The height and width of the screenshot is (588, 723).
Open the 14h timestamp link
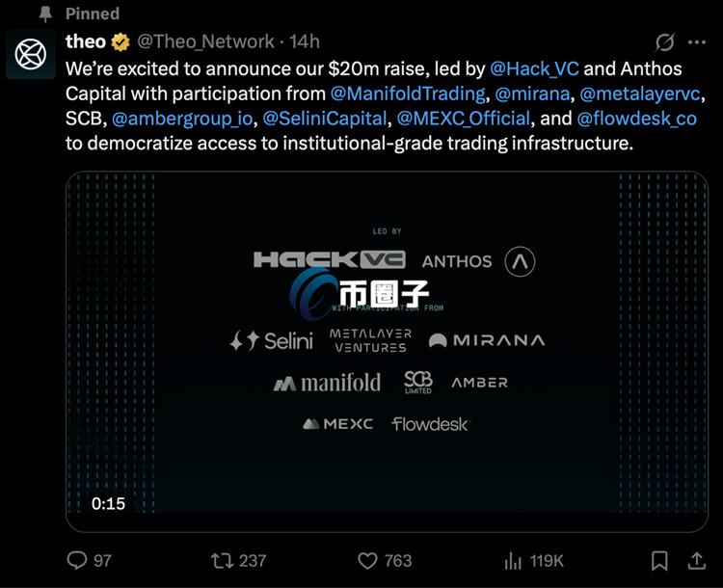[305, 42]
